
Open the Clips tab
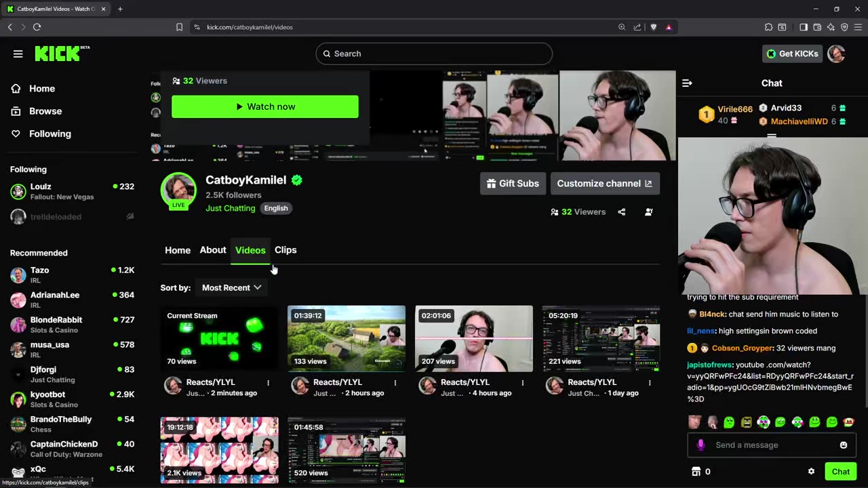(x=285, y=250)
